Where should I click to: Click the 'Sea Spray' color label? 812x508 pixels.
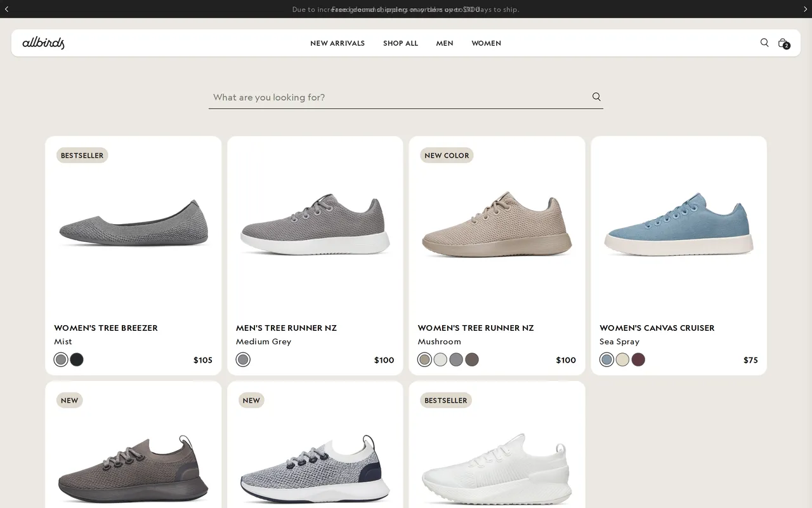619,342
